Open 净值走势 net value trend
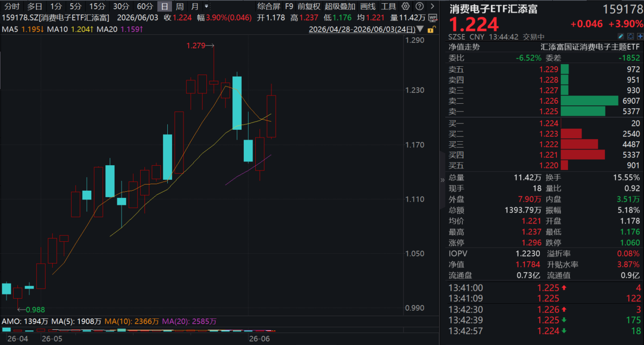 pyautogui.click(x=464, y=47)
